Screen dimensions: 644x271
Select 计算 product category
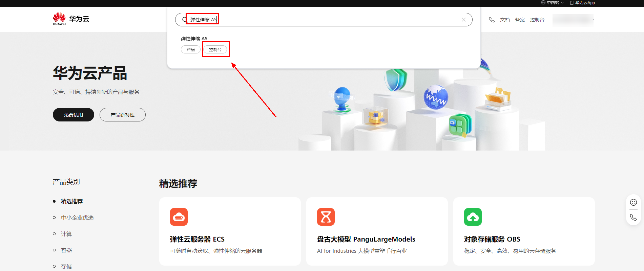click(66, 234)
